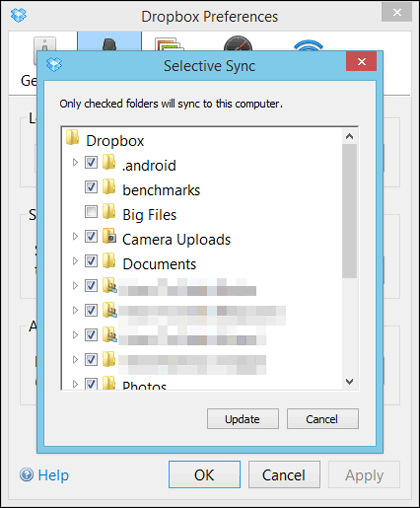Screen dimensions: 420x508
Task: Check the Big Files folder checkbox
Action: (x=91, y=212)
